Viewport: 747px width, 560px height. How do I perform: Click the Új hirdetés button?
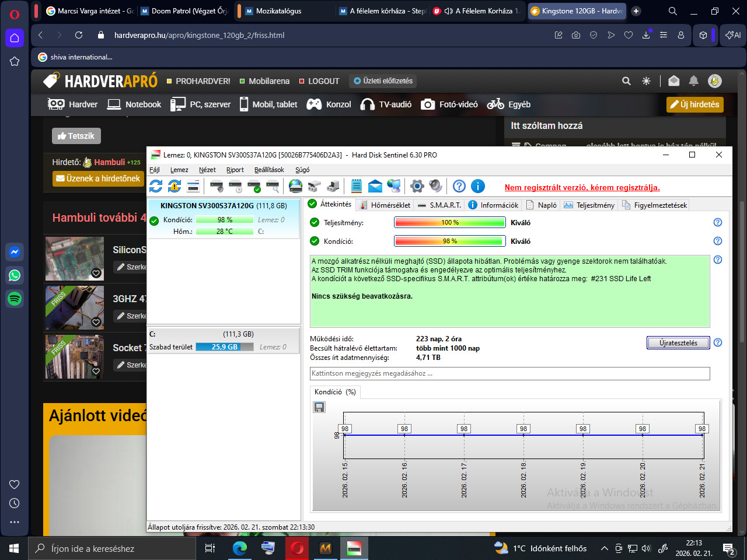(x=694, y=104)
